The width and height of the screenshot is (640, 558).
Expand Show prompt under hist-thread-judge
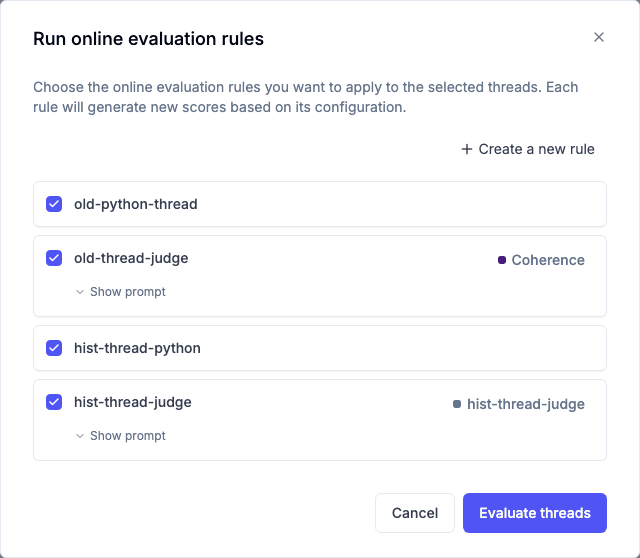tap(121, 436)
